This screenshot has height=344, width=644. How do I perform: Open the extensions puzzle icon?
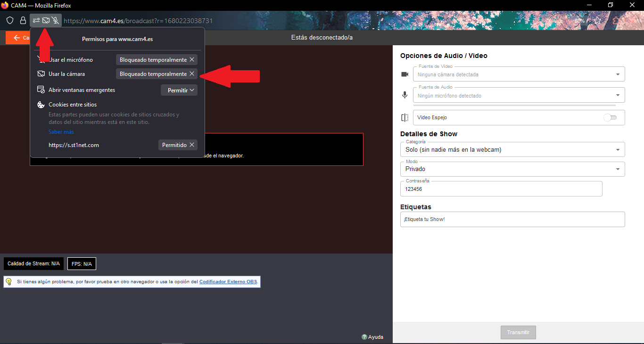tap(616, 21)
